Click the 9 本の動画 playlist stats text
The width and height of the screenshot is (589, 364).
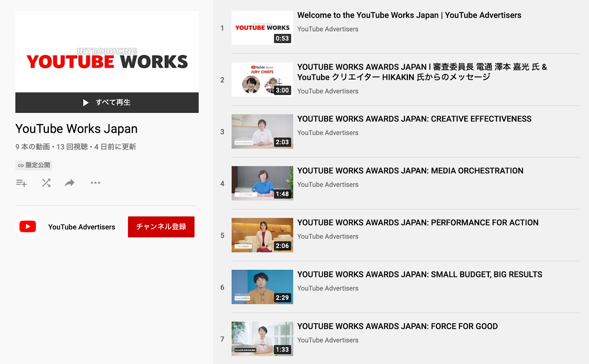point(76,147)
